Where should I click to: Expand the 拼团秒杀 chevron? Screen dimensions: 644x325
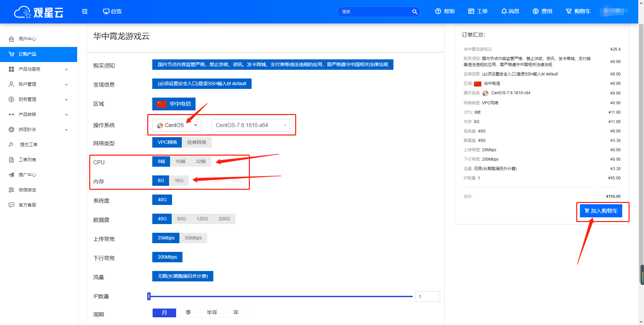click(66, 130)
